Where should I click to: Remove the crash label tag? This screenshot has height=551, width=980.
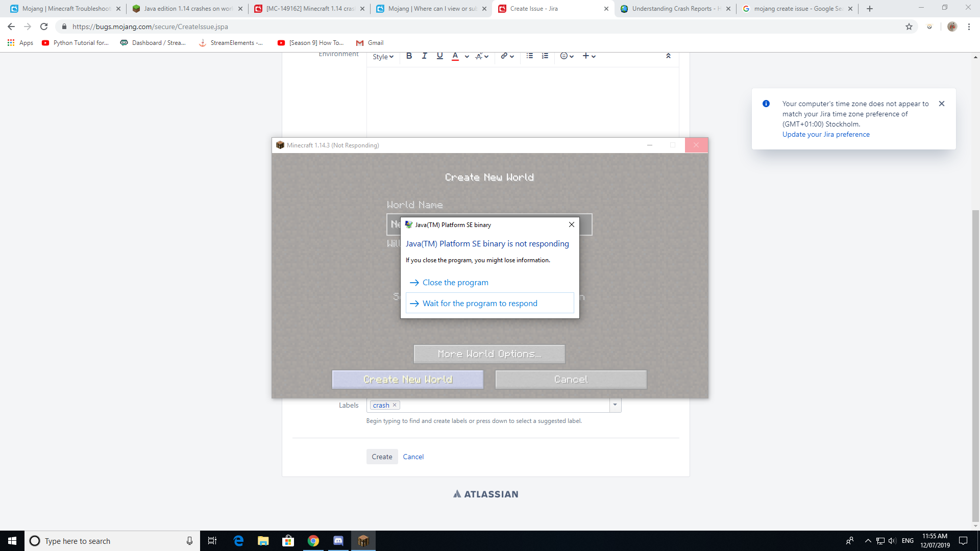(395, 405)
